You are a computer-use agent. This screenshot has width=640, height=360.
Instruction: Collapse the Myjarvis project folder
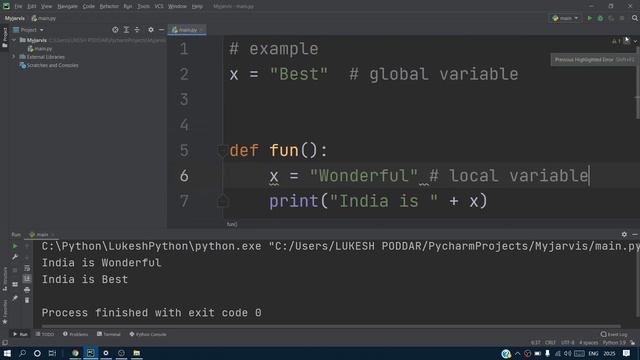(14, 40)
